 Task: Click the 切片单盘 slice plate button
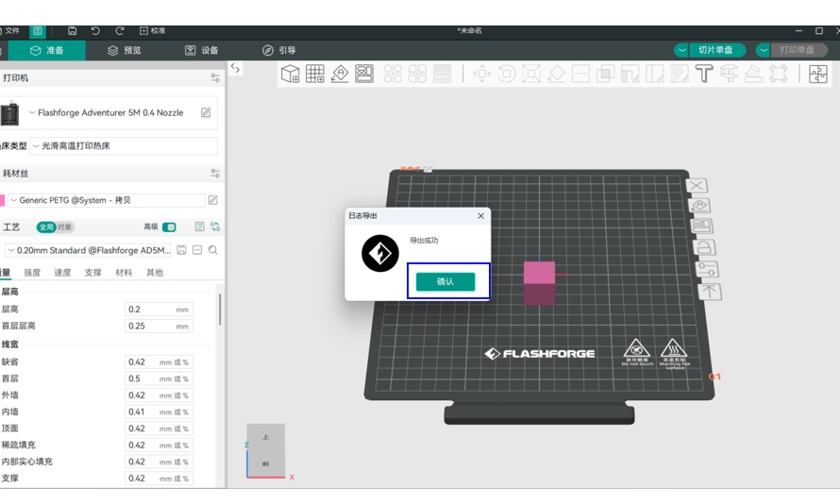[715, 50]
